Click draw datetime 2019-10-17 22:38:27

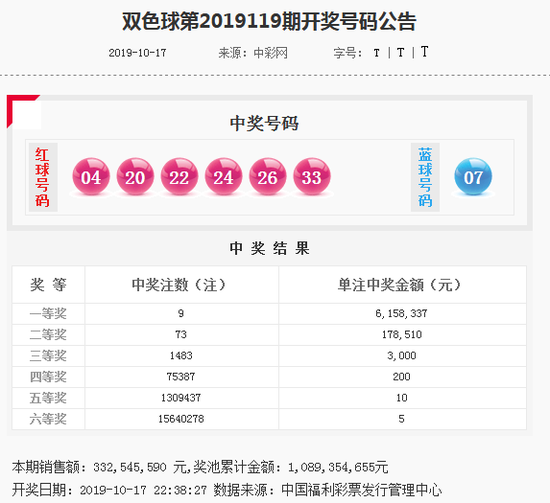click(143, 490)
